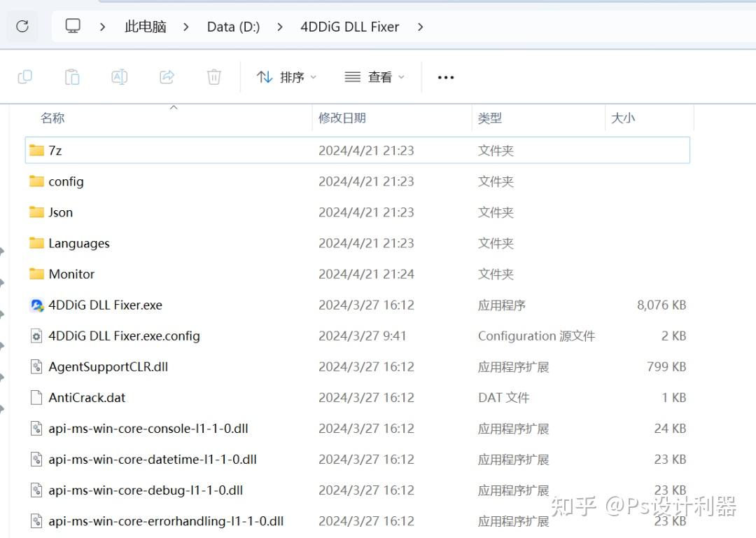Open the see-more ellipsis menu
The width and height of the screenshot is (756, 538).
(x=446, y=77)
